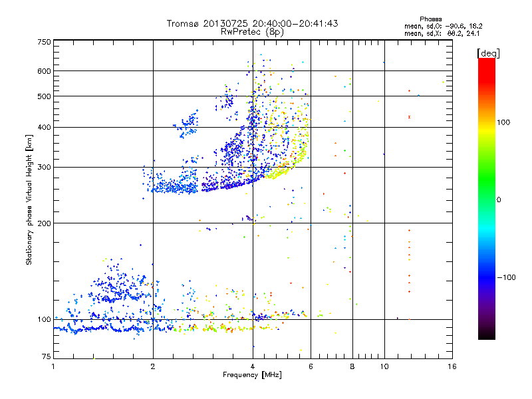Click the '75' y-axis tick label

(x=47, y=356)
